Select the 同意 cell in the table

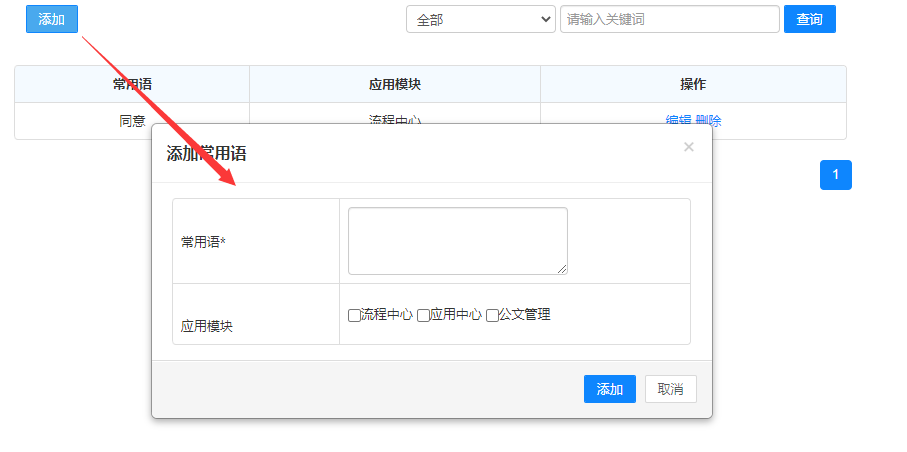tap(132, 121)
